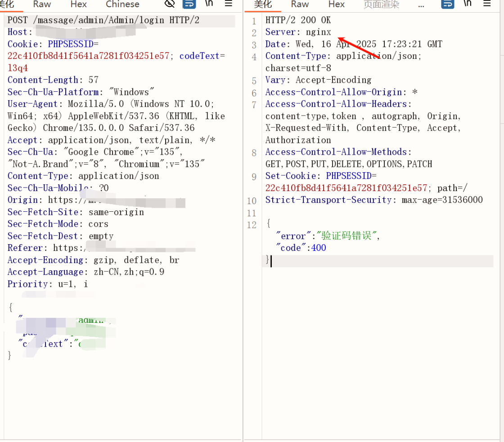The width and height of the screenshot is (504, 442).
Task: Click the Sec-Fetch-Dest: empty header
Action: click(x=60, y=236)
